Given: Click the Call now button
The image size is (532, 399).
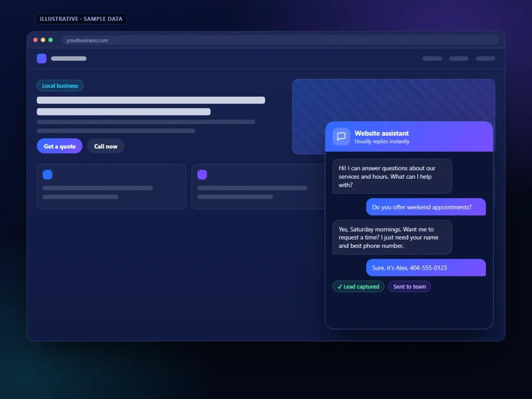Looking at the screenshot, I should click(105, 146).
